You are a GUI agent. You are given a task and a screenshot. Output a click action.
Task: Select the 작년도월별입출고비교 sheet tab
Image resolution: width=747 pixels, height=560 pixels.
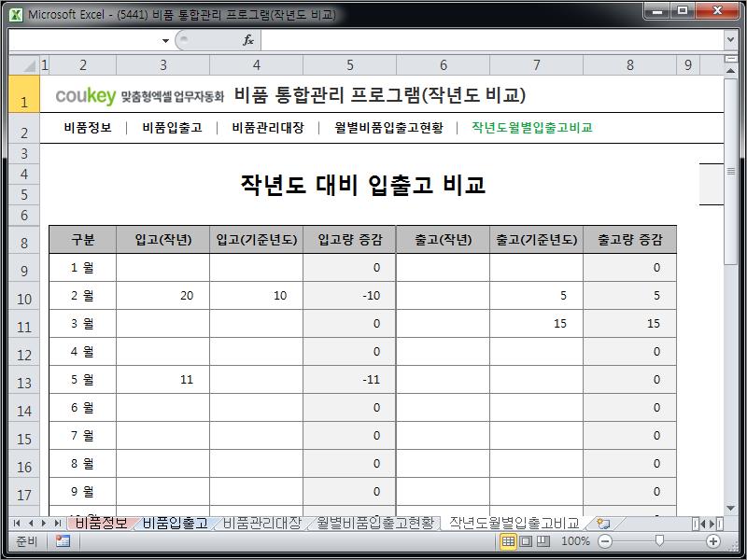[514, 524]
